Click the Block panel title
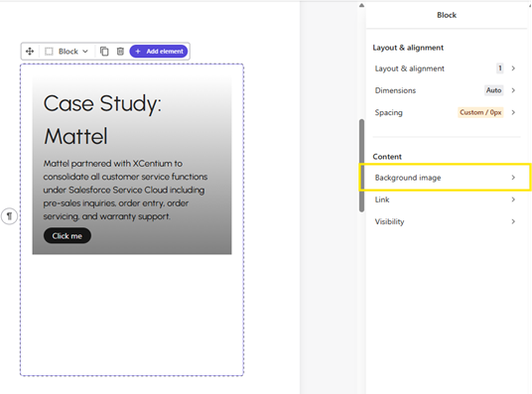 pos(447,15)
